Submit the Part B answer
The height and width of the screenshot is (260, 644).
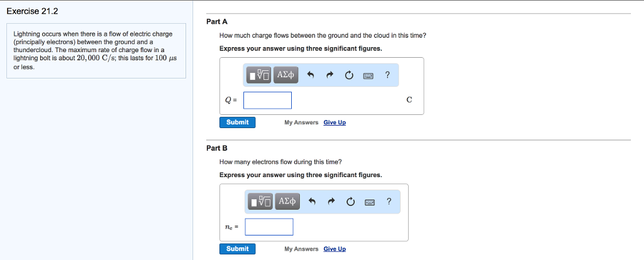[x=237, y=249]
